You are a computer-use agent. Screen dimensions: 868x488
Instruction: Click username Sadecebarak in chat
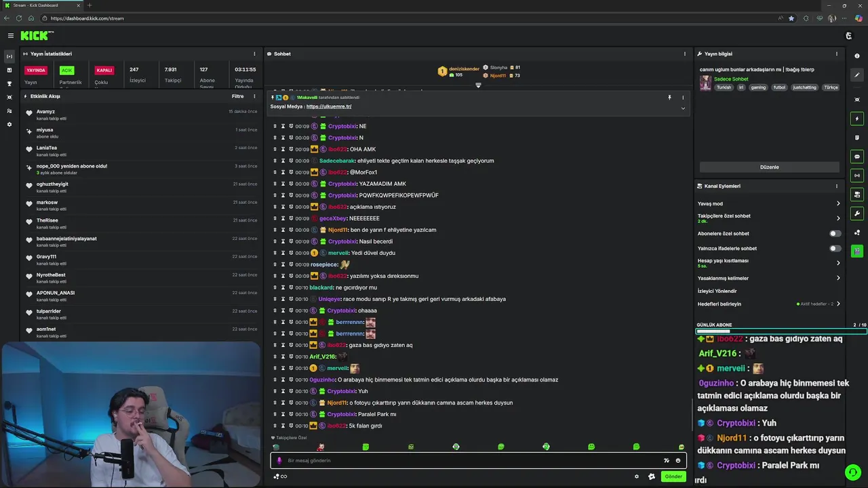click(x=337, y=161)
